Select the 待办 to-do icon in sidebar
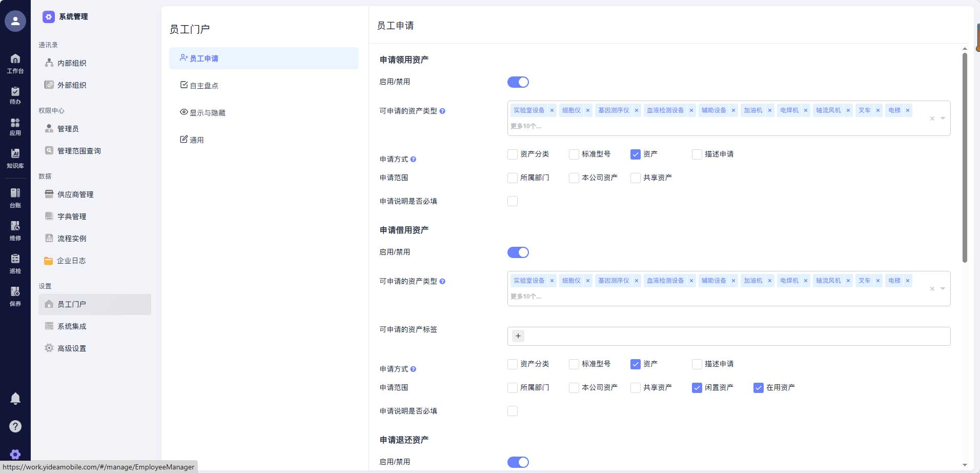This screenshot has height=473, width=980. (15, 94)
